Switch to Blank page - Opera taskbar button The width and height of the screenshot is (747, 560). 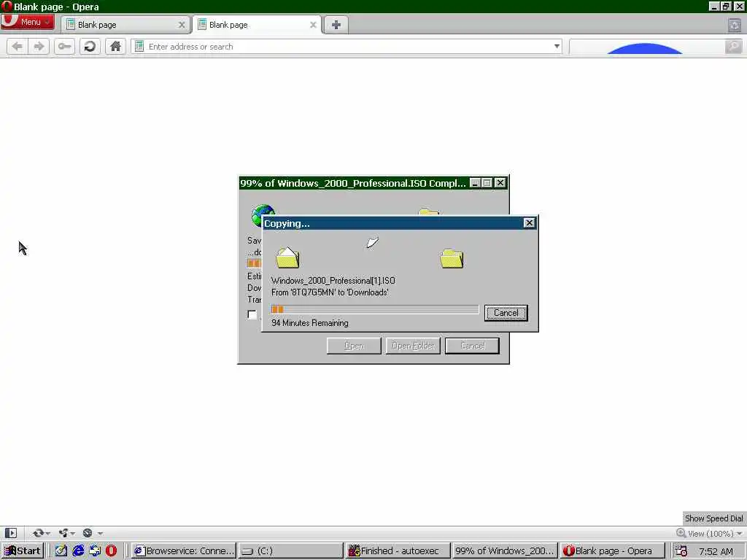[x=612, y=551]
